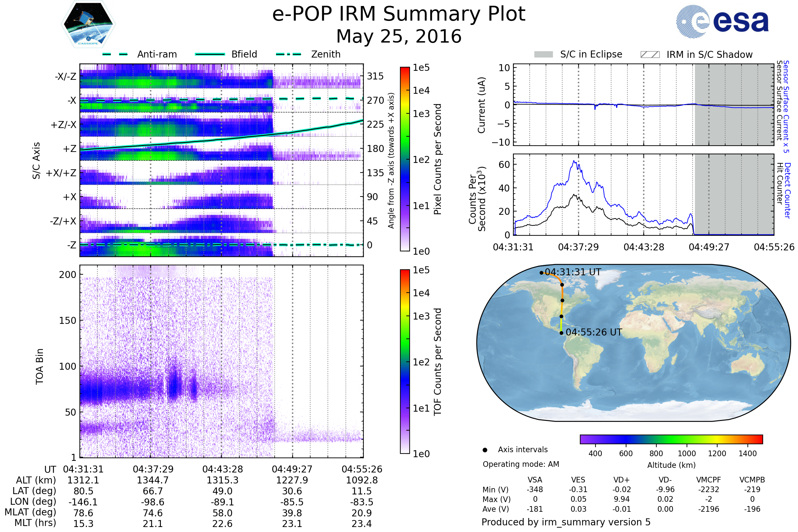This screenshot has height=532, width=798.
Task: Click the Anti-ram dashed line legend marker
Action: coord(115,54)
